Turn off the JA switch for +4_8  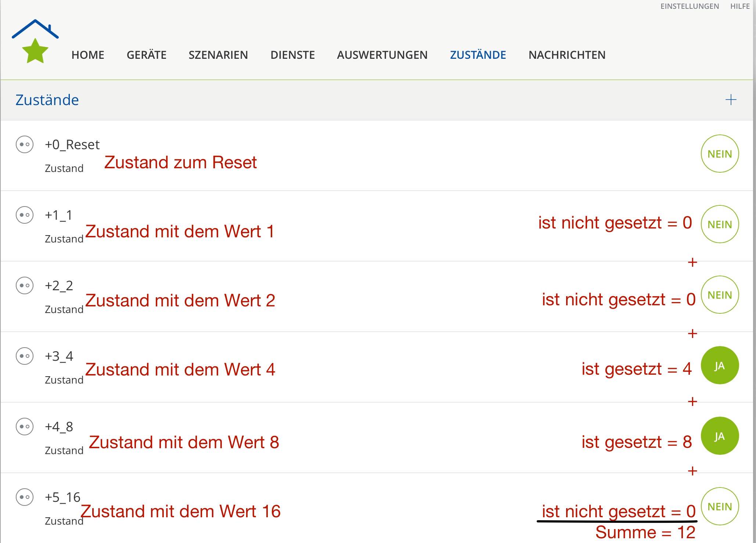[720, 436]
